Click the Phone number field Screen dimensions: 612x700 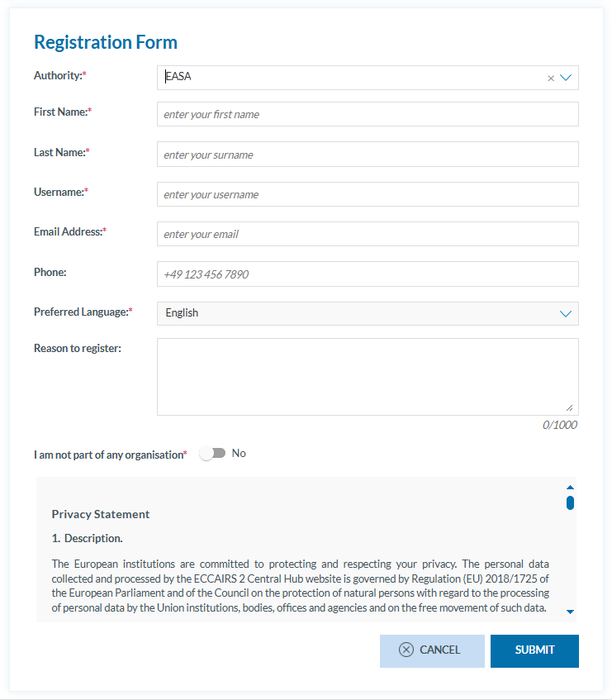368,274
